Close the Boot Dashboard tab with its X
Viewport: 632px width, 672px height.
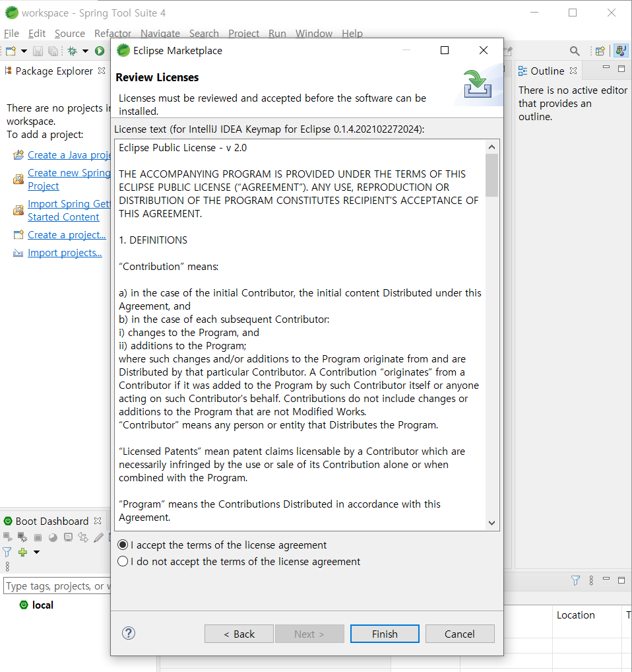pyautogui.click(x=98, y=521)
